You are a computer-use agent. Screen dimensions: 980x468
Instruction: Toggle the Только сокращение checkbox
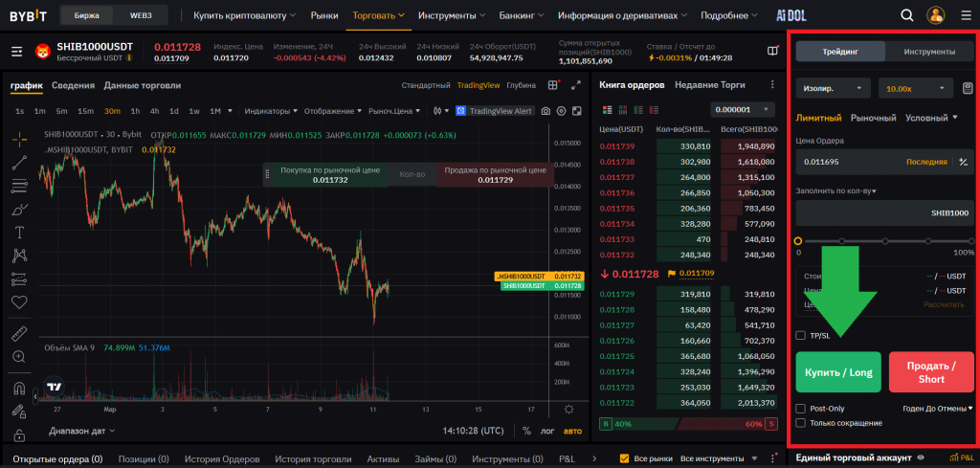[x=801, y=422]
